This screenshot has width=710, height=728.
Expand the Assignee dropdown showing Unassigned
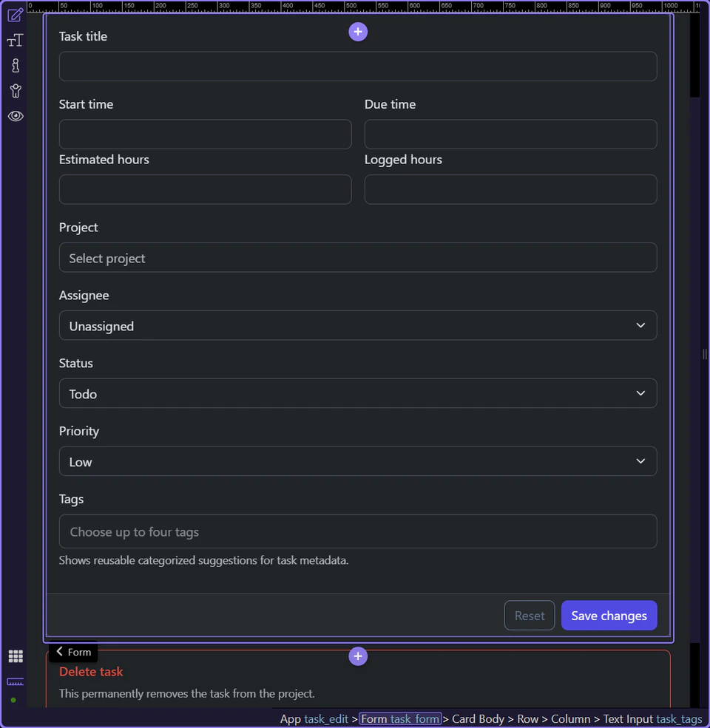tap(358, 325)
